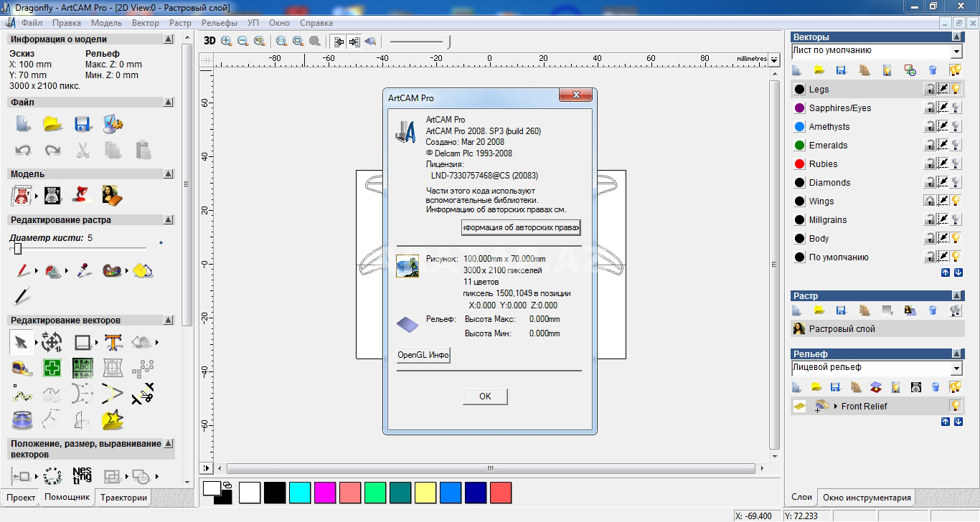
Task: Click the star vector tool icon
Action: (x=113, y=419)
